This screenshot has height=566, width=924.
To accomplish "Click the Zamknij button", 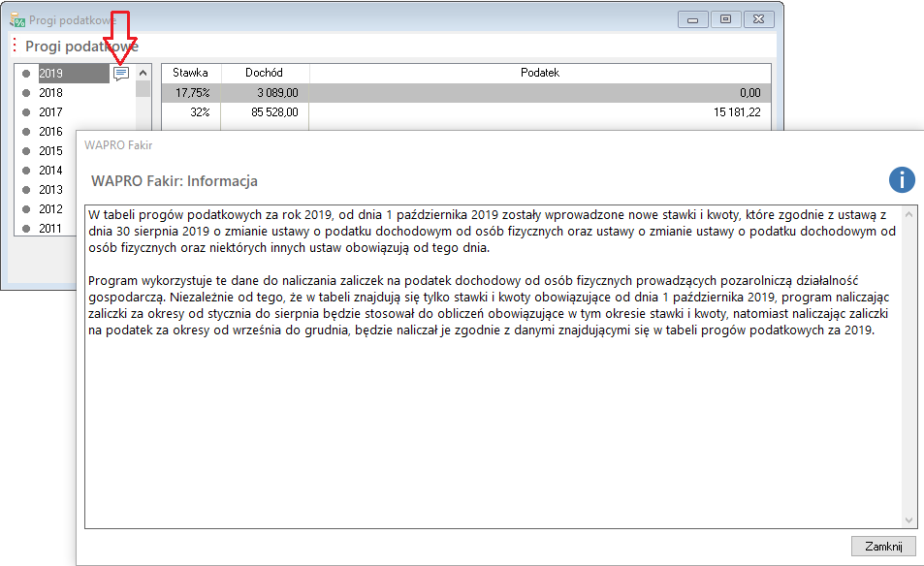I will tap(883, 546).
